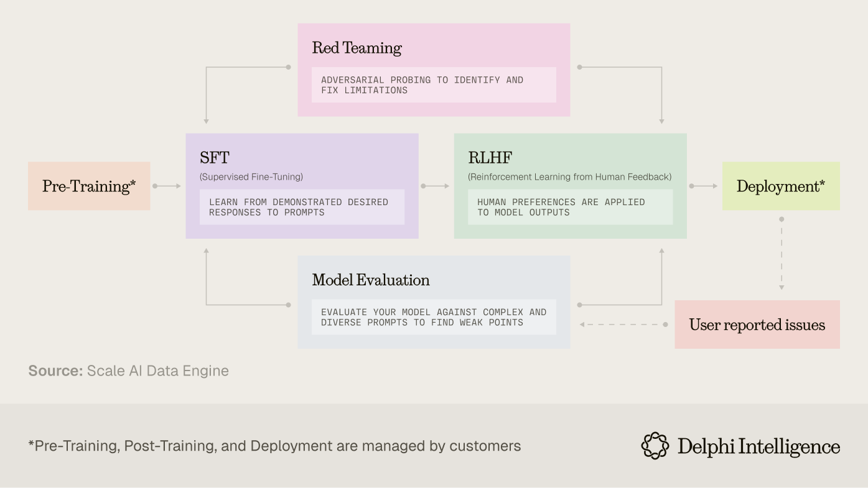Image resolution: width=868 pixels, height=488 pixels.
Task: Click the Model Evaluation heading
Action: click(371, 280)
